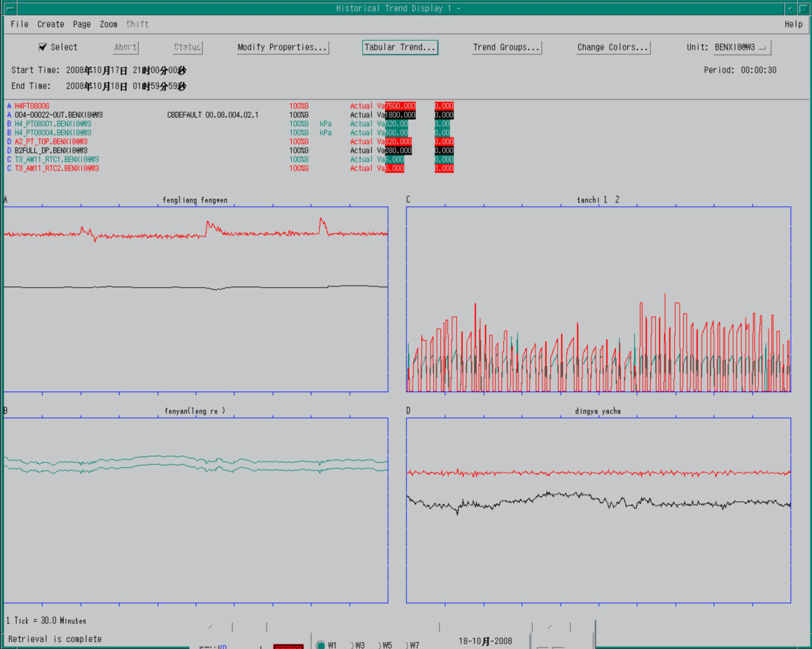812x649 pixels.
Task: Select the W7 radio button
Action: pos(407,645)
